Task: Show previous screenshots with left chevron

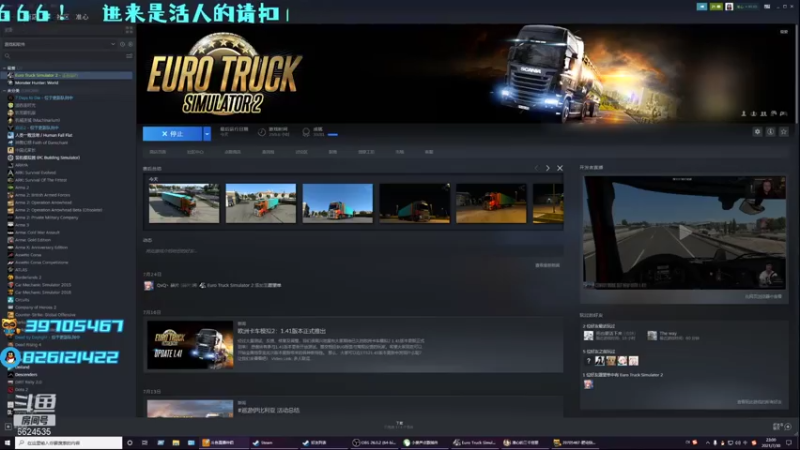Action: click(x=536, y=168)
